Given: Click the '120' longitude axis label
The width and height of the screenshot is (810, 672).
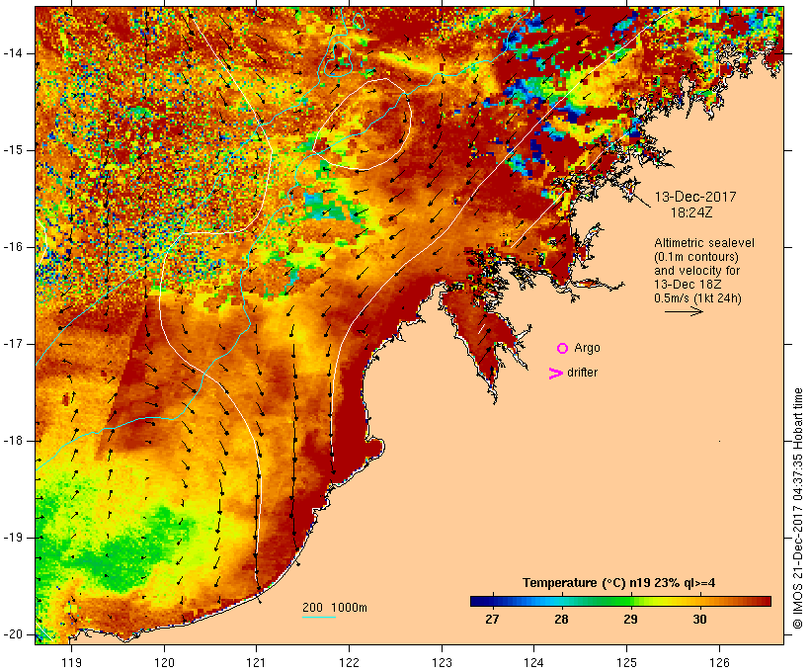Looking at the screenshot, I should coord(164,663).
